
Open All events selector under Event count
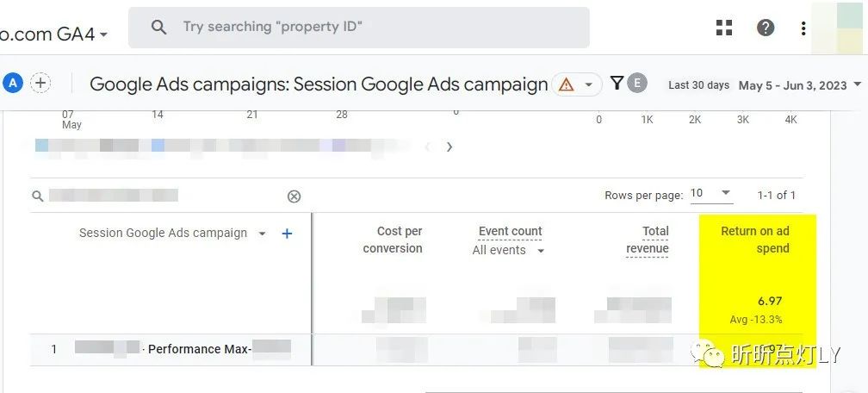point(508,251)
